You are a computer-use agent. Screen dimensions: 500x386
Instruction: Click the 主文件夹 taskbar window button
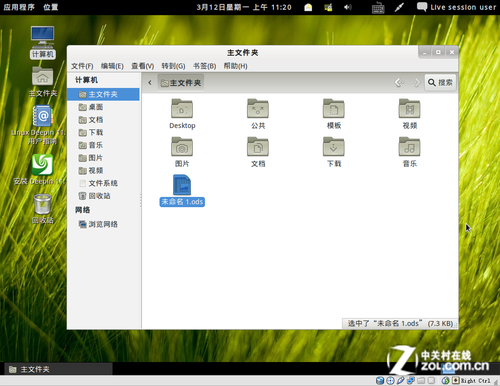[58, 369]
